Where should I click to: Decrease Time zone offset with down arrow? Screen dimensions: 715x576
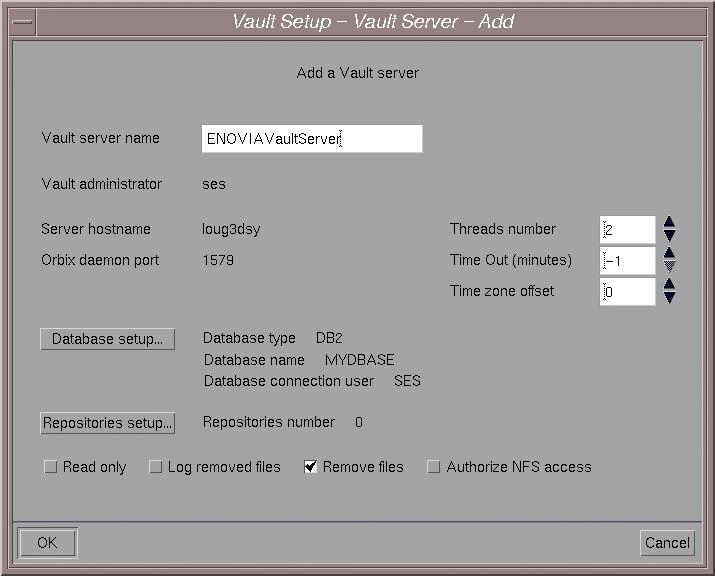point(670,298)
